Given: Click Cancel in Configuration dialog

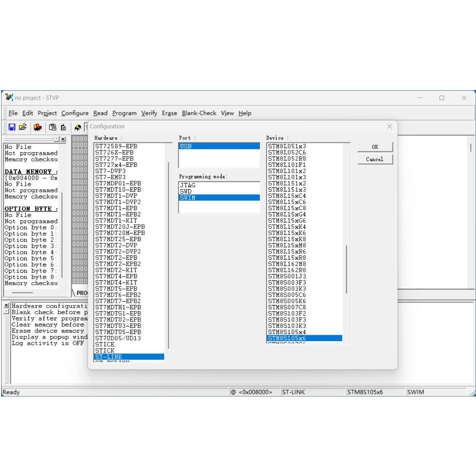Looking at the screenshot, I should pyautogui.click(x=375, y=159).
